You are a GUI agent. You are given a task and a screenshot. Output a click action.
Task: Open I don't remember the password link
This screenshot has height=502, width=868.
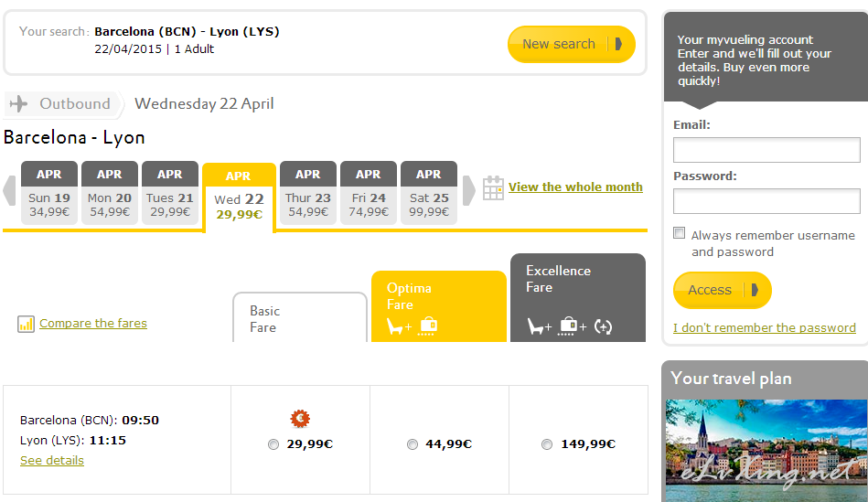[764, 327]
